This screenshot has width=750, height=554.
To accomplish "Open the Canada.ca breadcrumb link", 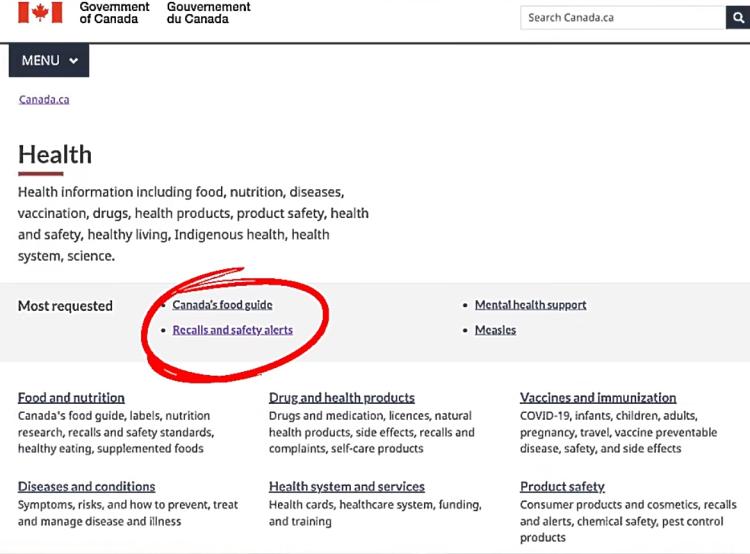I will pyautogui.click(x=44, y=100).
